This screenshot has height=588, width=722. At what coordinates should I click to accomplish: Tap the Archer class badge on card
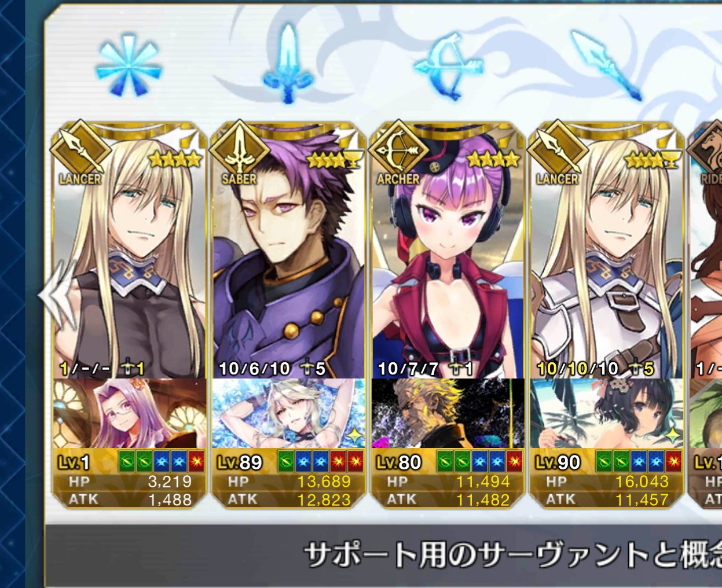click(x=399, y=153)
